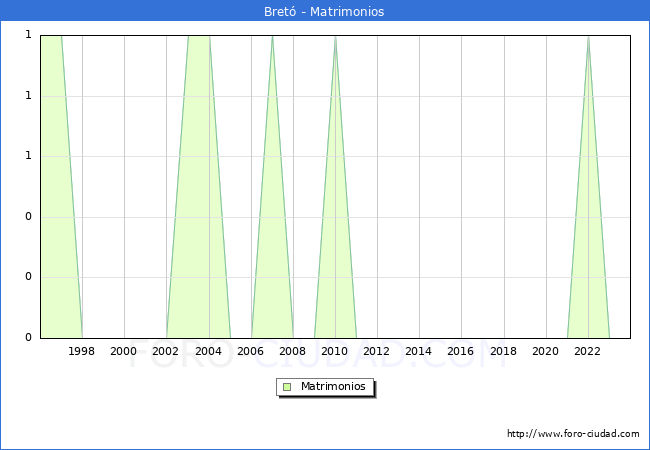Click the 2008 x-axis label
Viewport: 650px width, 450px height.
pyautogui.click(x=293, y=351)
